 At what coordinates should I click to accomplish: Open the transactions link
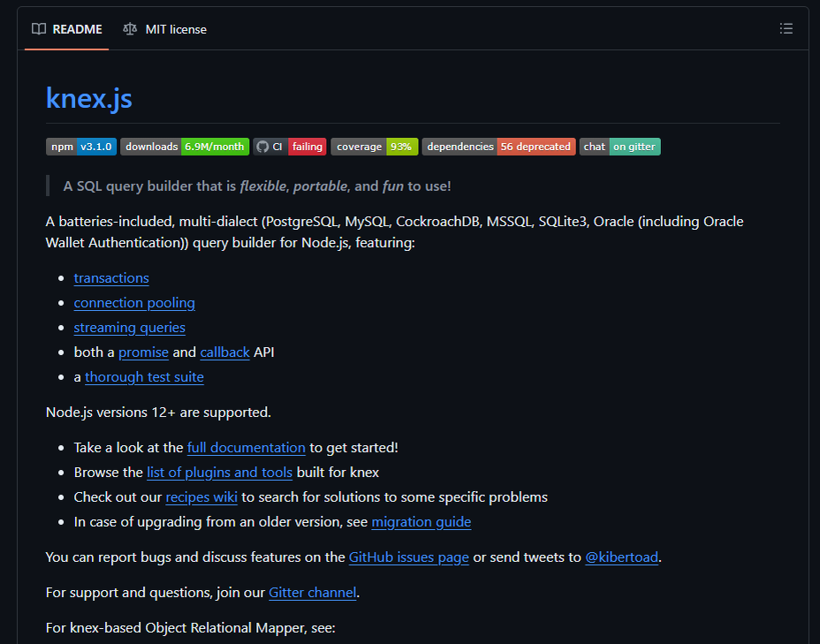click(x=111, y=278)
